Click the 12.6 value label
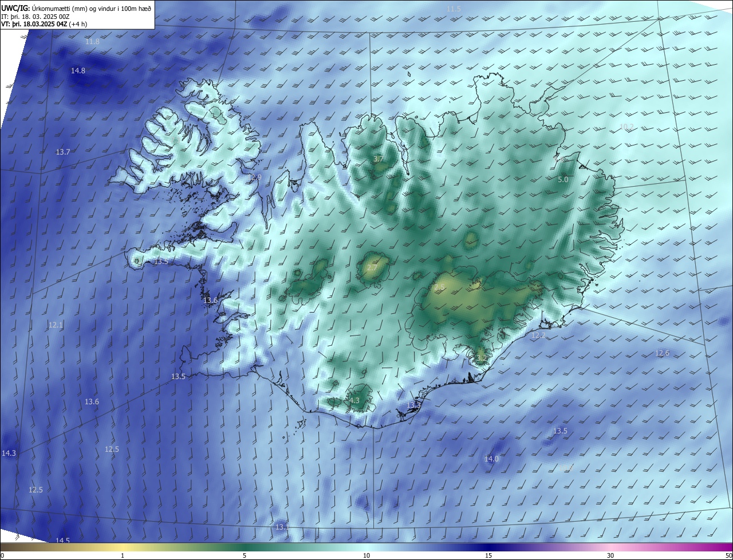This screenshot has height=560, width=733. (662, 353)
